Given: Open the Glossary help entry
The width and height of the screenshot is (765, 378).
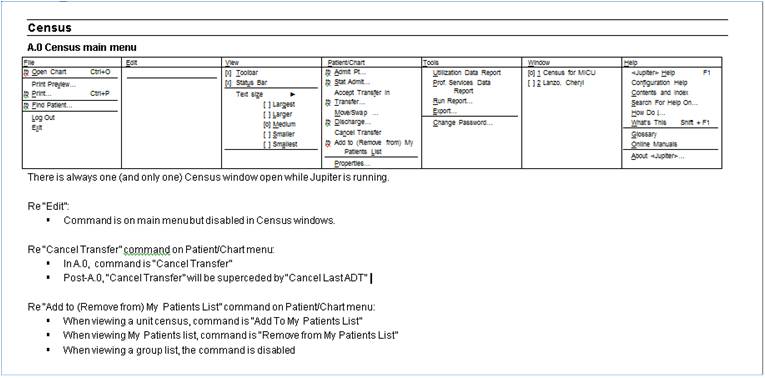Looking at the screenshot, I should (644, 134).
